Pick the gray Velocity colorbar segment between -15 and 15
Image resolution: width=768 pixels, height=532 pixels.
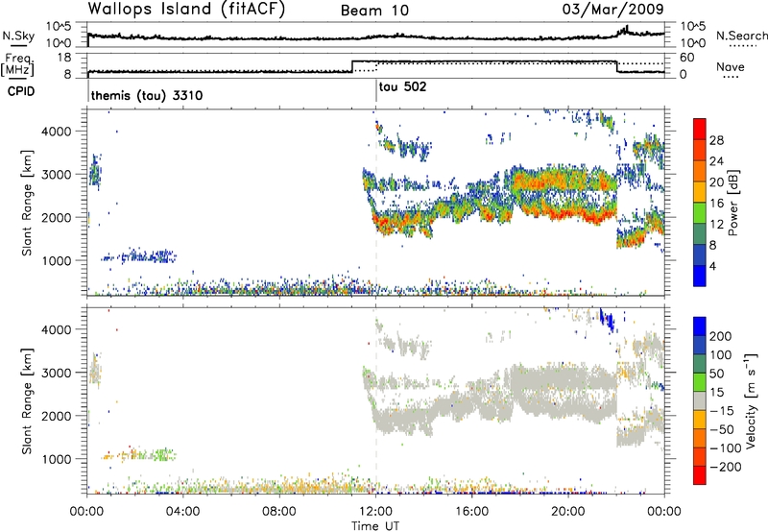click(x=700, y=400)
